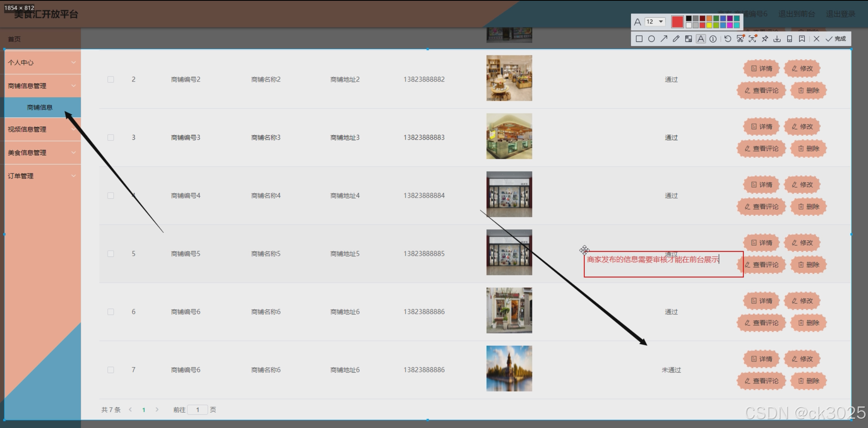The image size is (868, 428).
Task: Save screenshot with download icon
Action: point(777,39)
